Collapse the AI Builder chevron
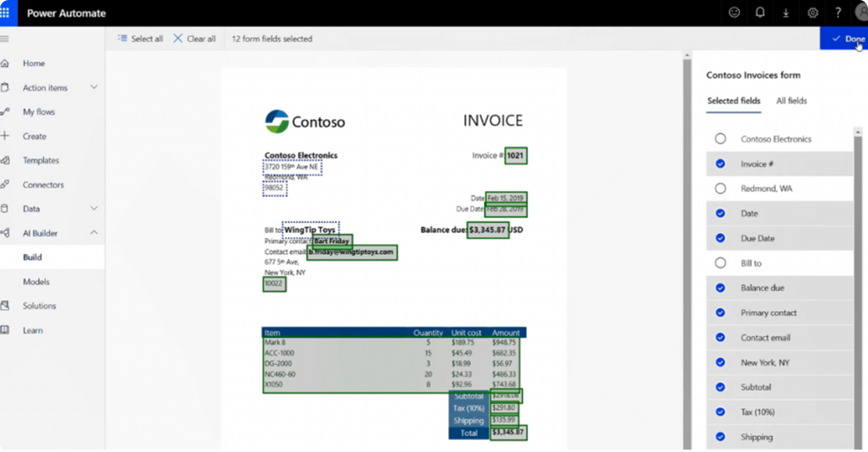Viewport: 868px width, 452px height. pyautogui.click(x=94, y=232)
